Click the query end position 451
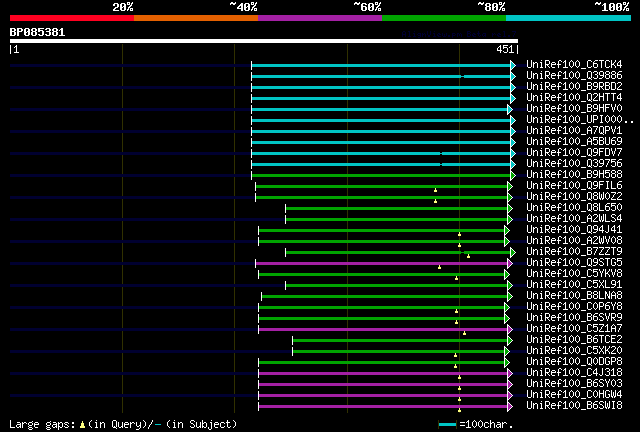The height and width of the screenshot is (432, 640). tap(505, 49)
